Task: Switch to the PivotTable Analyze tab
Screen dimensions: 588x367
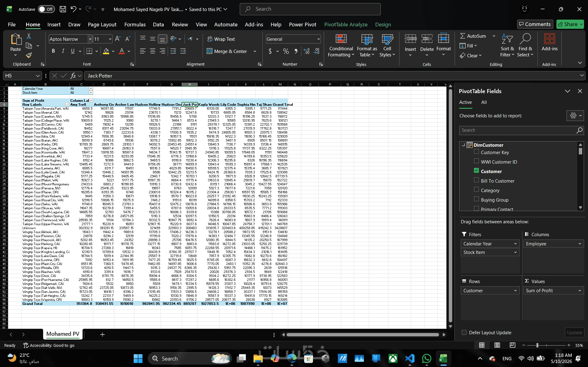Action: 346,25
